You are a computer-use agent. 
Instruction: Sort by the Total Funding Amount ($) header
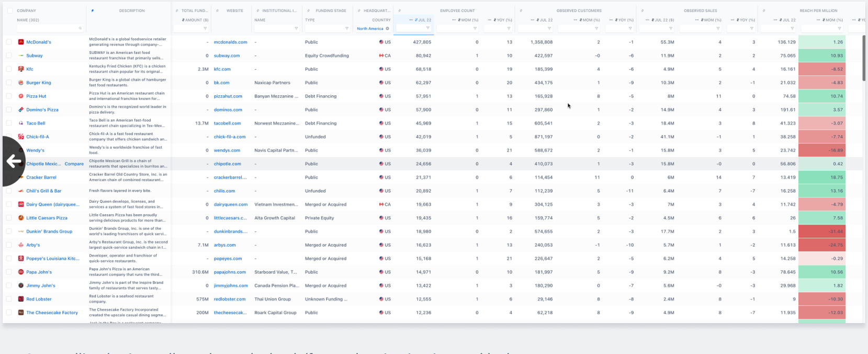tap(195, 20)
